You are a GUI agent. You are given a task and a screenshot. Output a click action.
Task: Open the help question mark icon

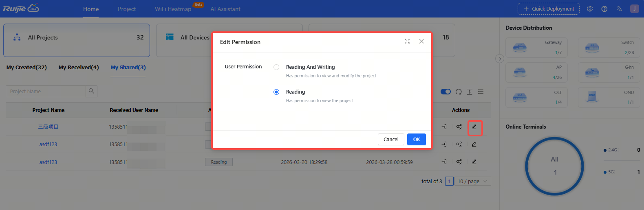[604, 9]
